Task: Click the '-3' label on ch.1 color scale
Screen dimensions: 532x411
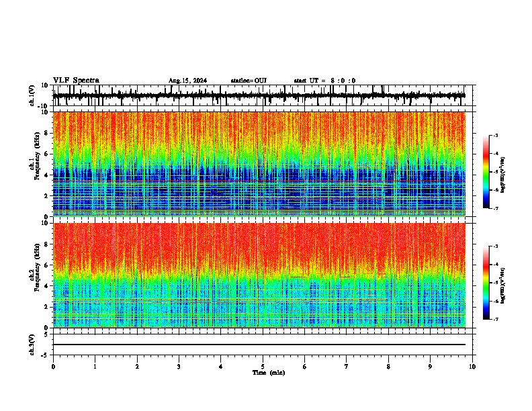Action: (x=496, y=136)
